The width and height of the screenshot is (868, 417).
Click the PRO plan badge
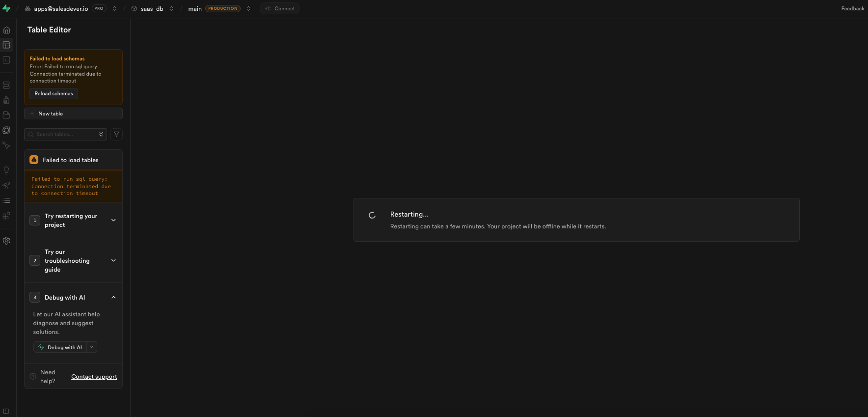coord(99,8)
